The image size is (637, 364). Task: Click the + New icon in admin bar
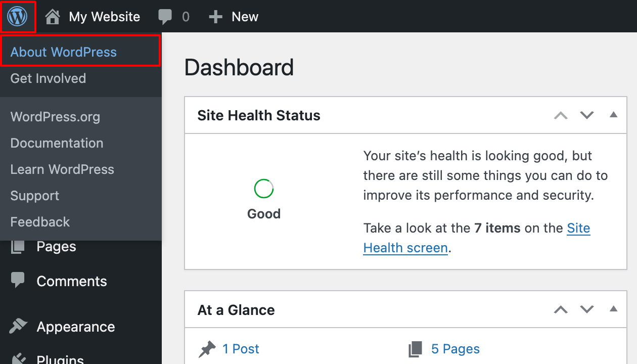click(215, 16)
